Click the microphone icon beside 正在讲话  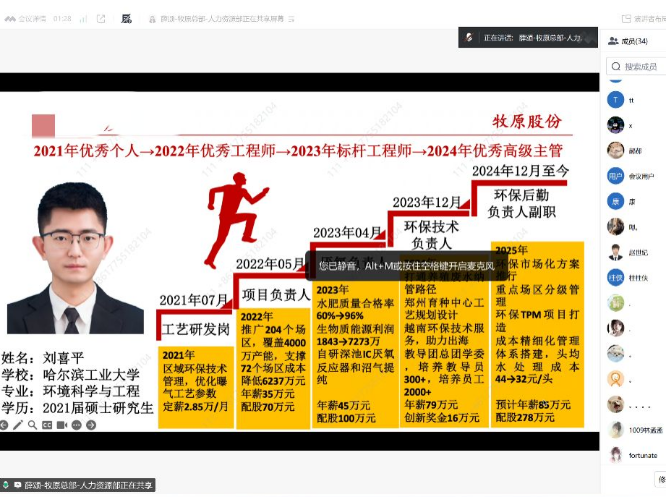click(468, 37)
